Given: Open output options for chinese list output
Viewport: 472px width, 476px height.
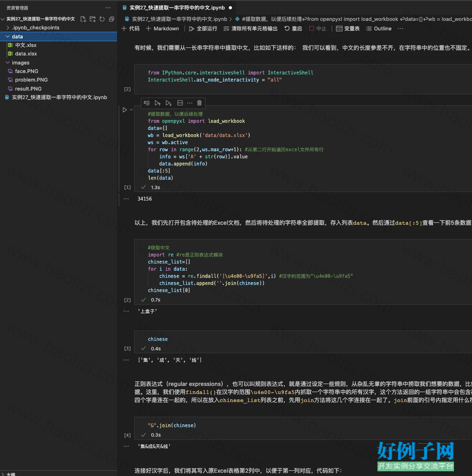Looking at the screenshot, I should (126, 360).
